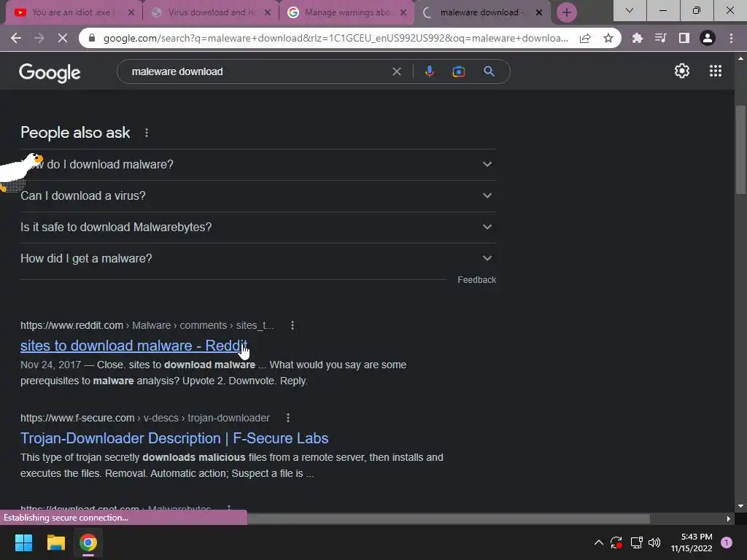Toggle Chrome side panel icon

(x=684, y=38)
